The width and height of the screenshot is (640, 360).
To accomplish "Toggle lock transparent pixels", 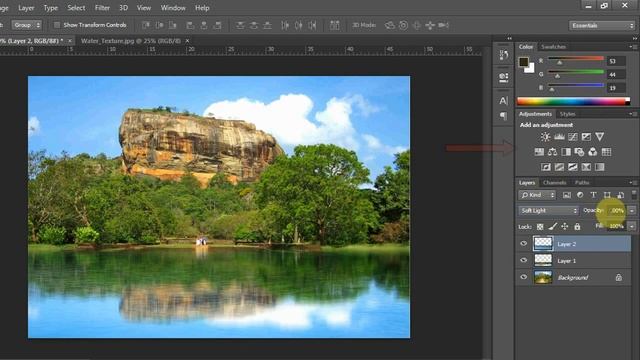I will coord(540,227).
